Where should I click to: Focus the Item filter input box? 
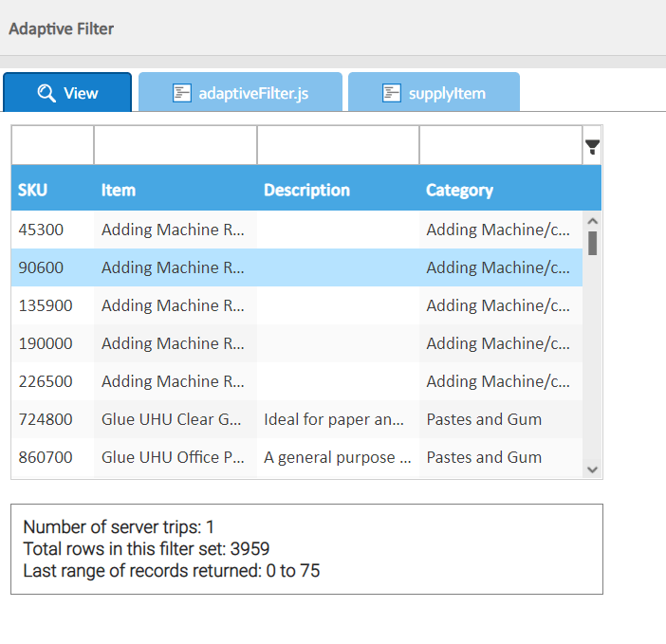tap(175, 145)
